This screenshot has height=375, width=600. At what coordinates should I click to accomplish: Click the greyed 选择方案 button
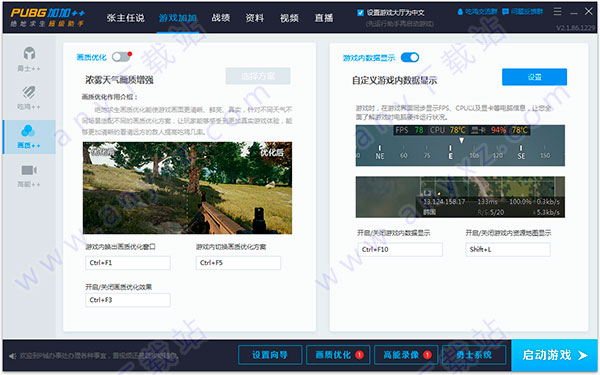tap(258, 76)
